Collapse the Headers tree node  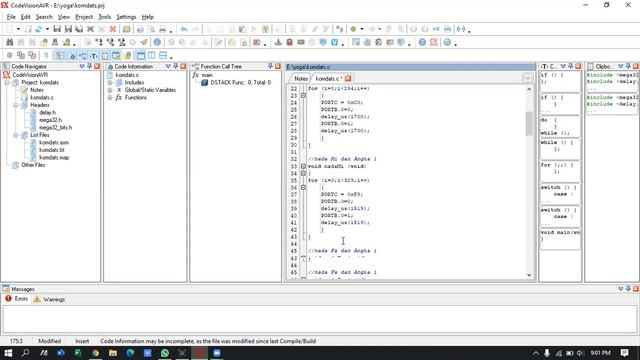(x=16, y=105)
